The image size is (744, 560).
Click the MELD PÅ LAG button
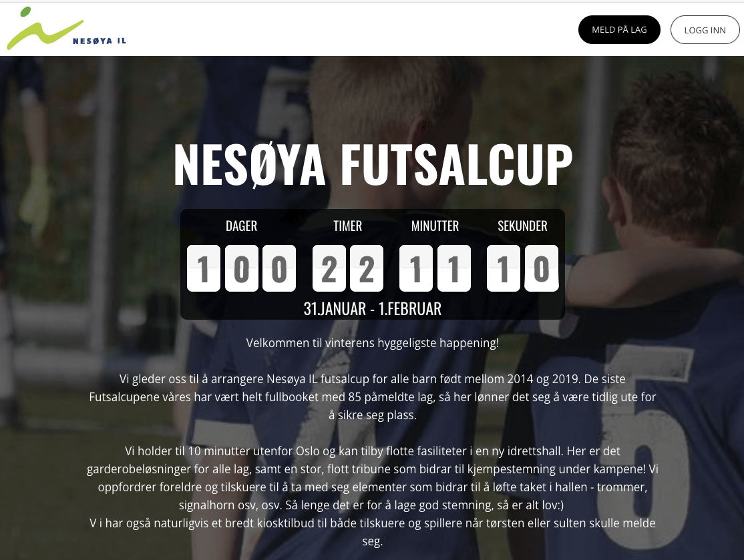click(619, 29)
